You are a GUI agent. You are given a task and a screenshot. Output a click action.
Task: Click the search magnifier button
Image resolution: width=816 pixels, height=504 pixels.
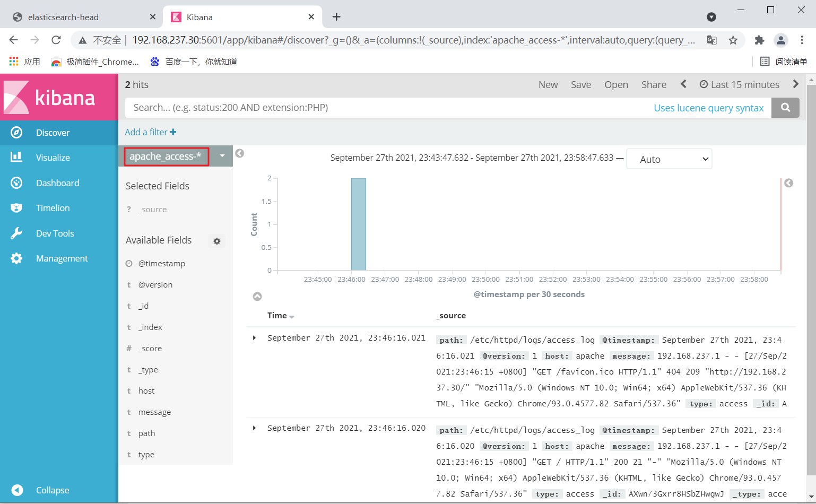[x=785, y=108]
